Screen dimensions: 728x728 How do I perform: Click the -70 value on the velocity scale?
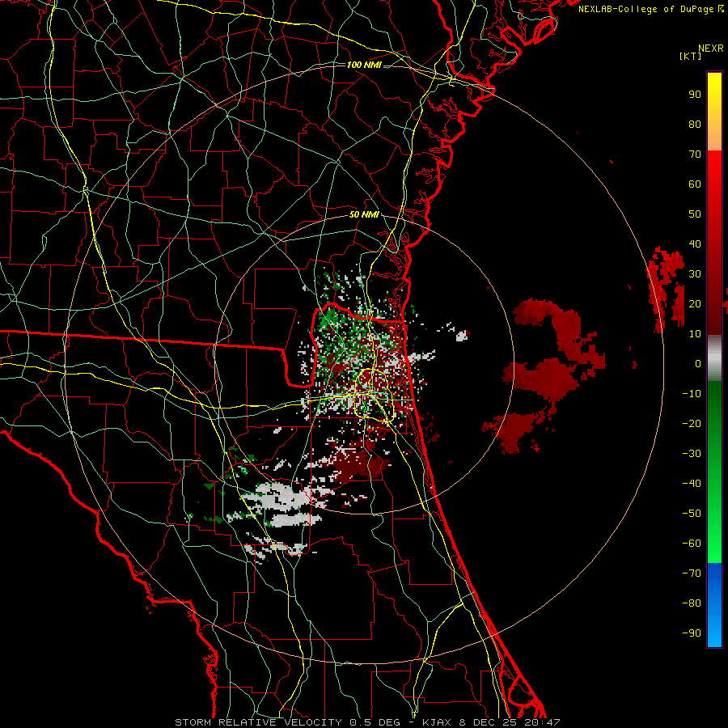[x=692, y=574]
